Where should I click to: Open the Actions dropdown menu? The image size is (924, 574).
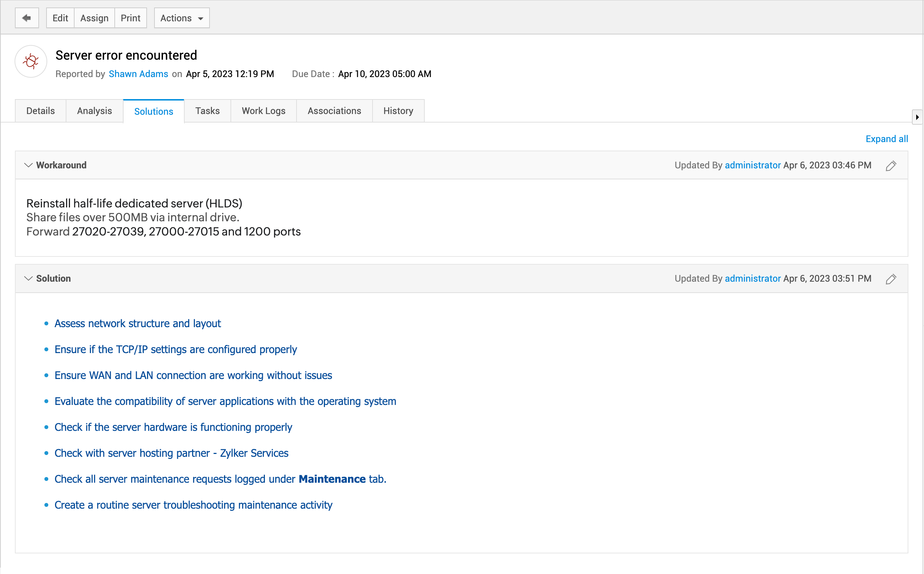pyautogui.click(x=181, y=18)
